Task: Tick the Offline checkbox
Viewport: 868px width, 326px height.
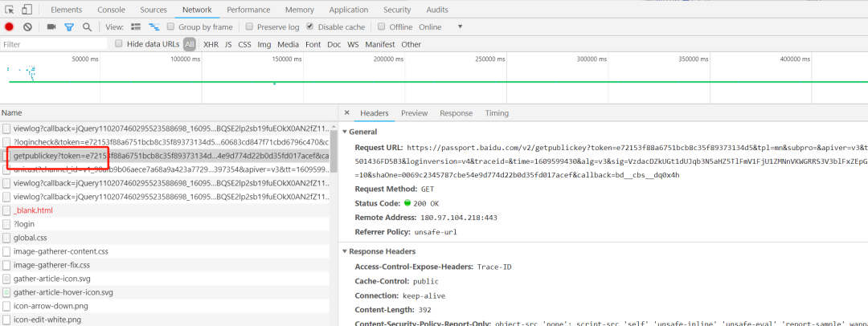Action: pos(382,26)
